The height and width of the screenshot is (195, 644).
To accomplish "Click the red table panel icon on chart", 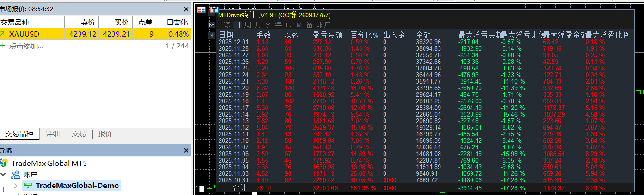I will [x=201, y=10].
